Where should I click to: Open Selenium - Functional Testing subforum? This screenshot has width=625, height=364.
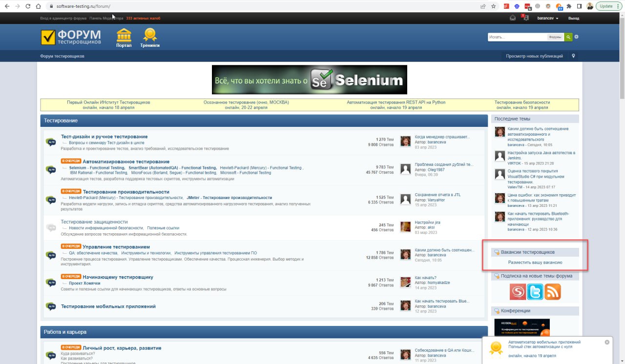(x=97, y=168)
